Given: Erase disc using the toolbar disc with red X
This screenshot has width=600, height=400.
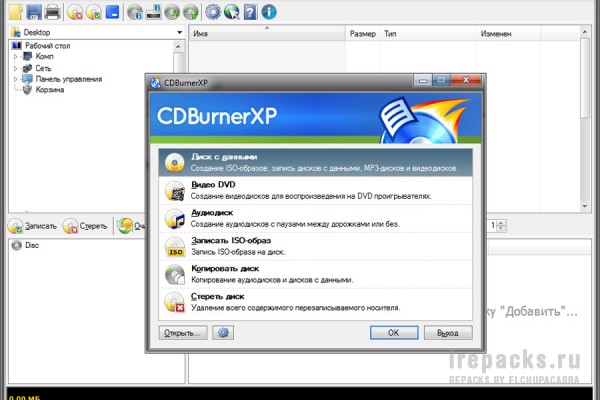Looking at the screenshot, I should point(75,12).
